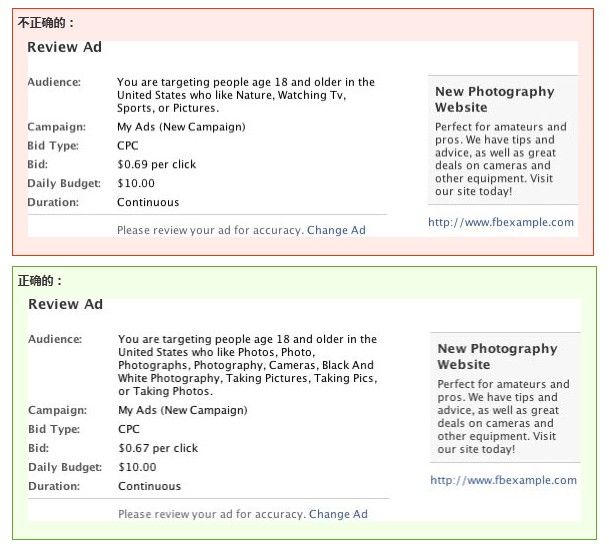The height and width of the screenshot is (548, 609).
Task: Click the Daily Budget $10.00 in green panel
Action: point(137,467)
